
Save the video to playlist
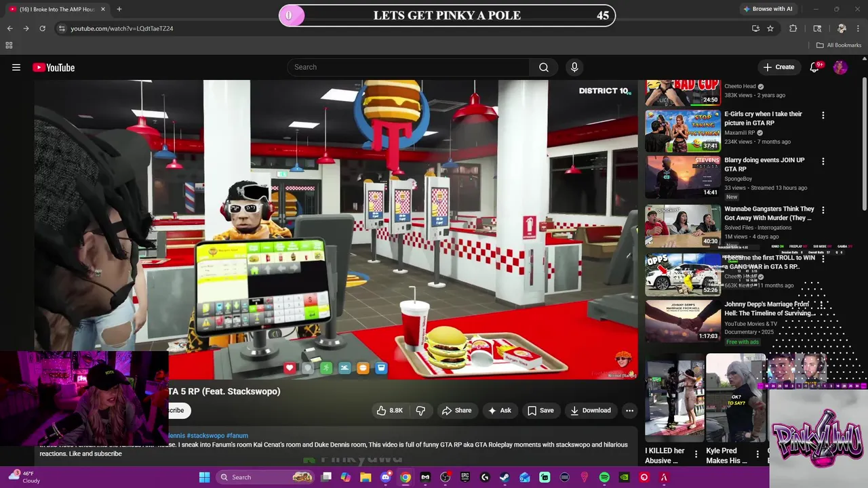[x=540, y=410]
